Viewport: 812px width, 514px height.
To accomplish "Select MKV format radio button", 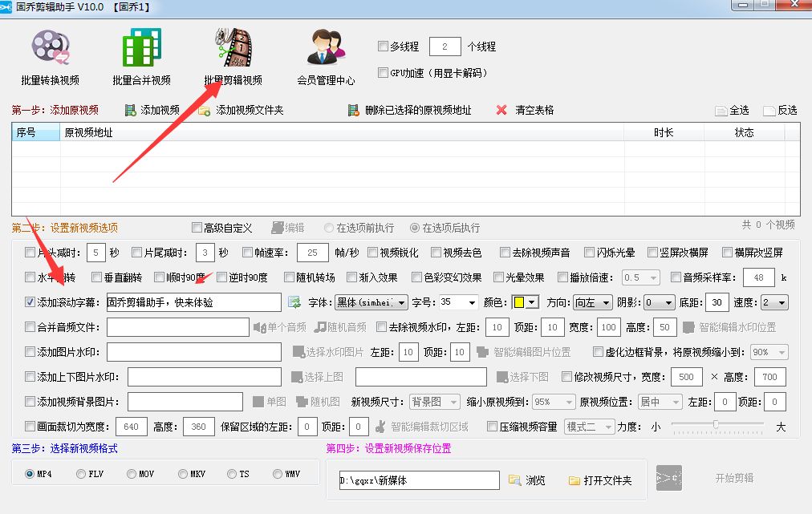I will (183, 474).
